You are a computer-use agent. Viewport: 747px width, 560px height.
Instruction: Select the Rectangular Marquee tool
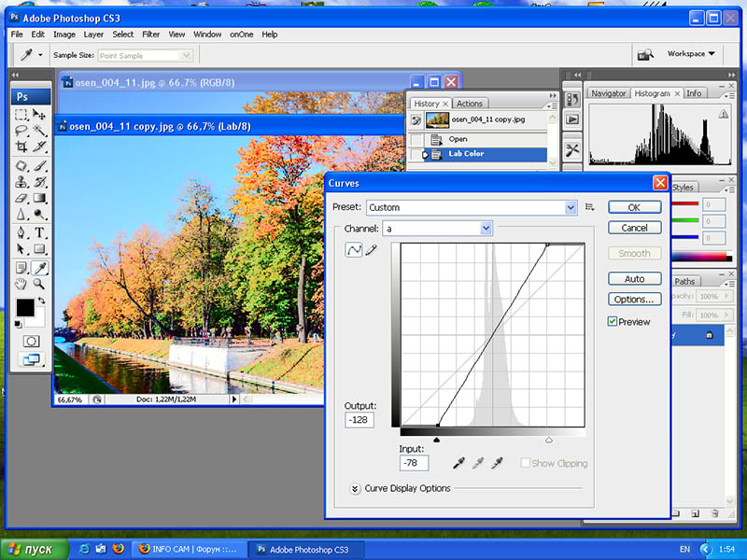coord(21,114)
